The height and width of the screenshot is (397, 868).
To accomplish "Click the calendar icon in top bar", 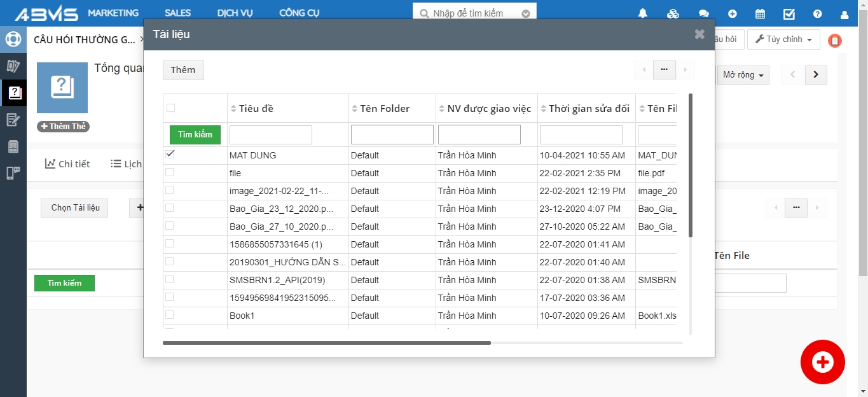I will [760, 13].
